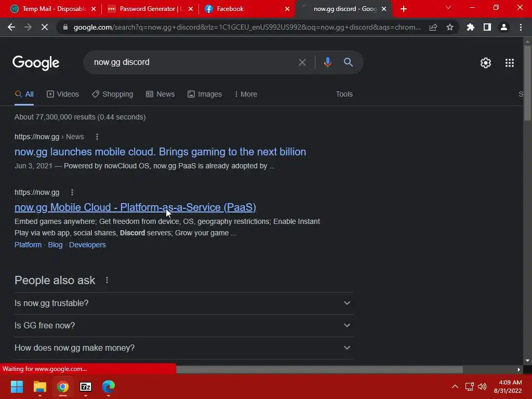The image size is (532, 399).
Task: Open search Tools options
Action: [x=344, y=95]
